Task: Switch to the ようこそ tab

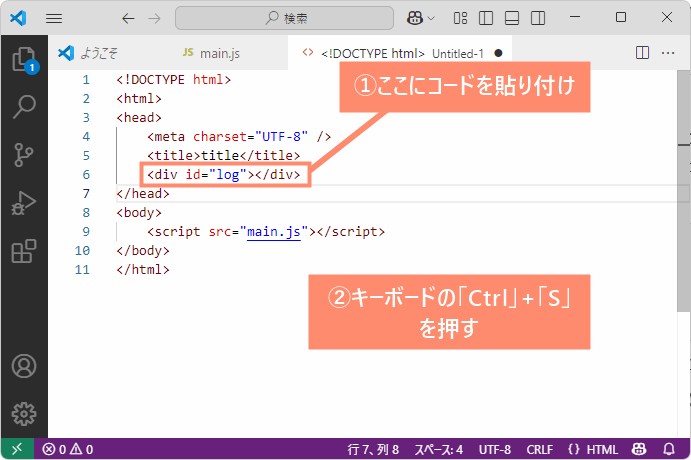Action: click(x=99, y=53)
